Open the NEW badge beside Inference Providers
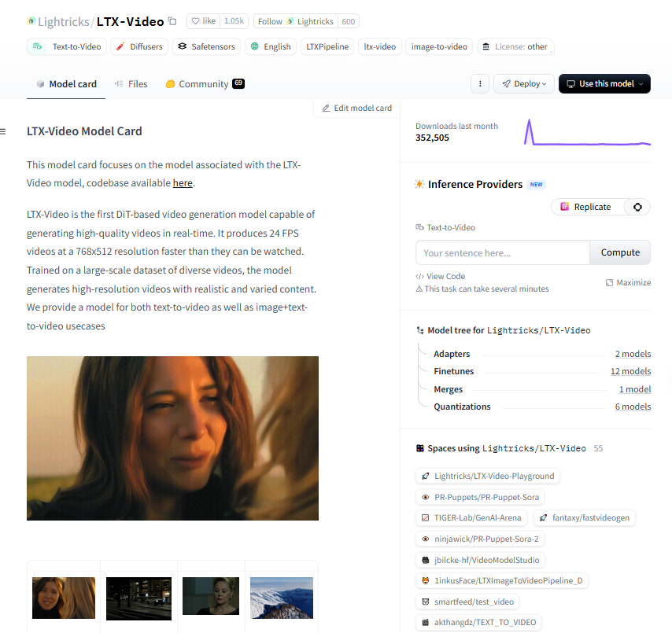Screen dimensions: 672x633 [536, 185]
